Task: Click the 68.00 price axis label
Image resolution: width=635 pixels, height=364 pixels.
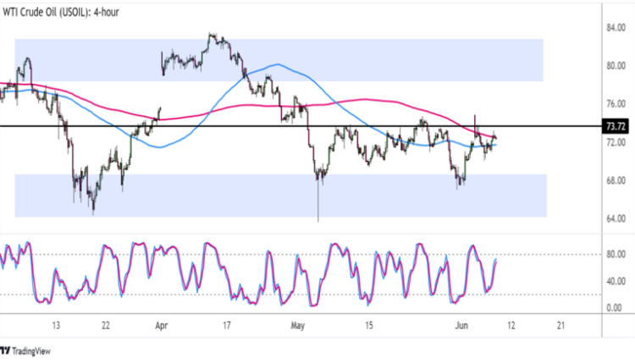Action: pos(616,181)
